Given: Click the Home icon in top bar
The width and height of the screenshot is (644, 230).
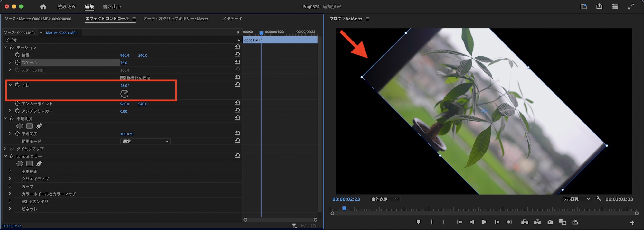Looking at the screenshot, I should (43, 7).
